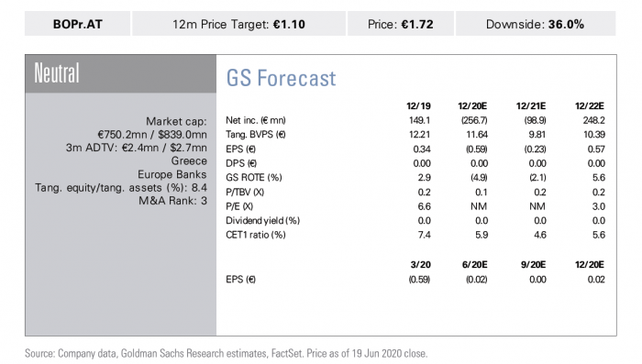
Task: Select the 6/20E quarterly column header
Action: [x=474, y=265]
